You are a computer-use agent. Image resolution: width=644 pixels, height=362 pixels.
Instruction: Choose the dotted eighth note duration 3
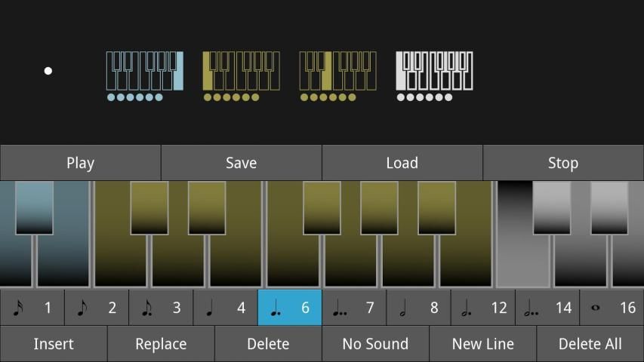pyautogui.click(x=161, y=308)
